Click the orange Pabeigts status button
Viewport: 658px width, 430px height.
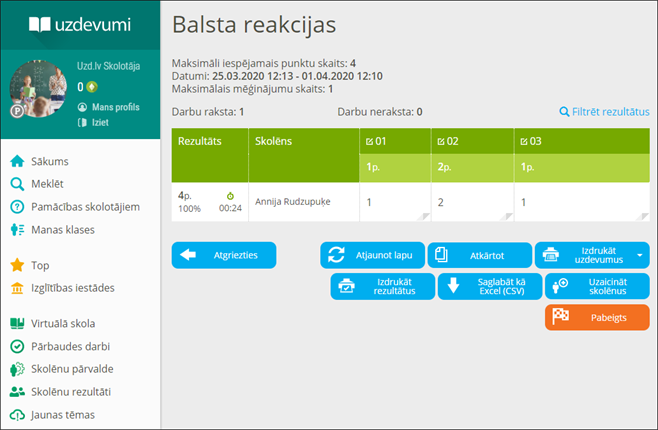coord(597,317)
